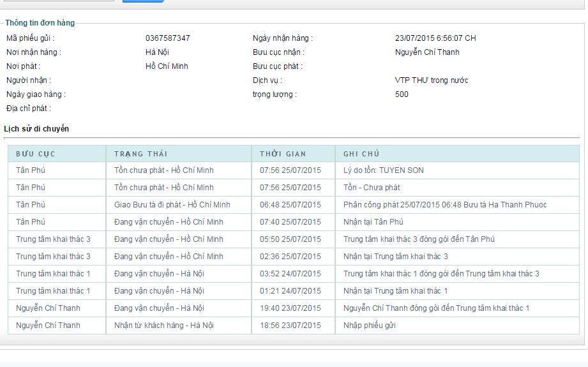Click 'VTP THƯ trong nước' service value

point(431,80)
